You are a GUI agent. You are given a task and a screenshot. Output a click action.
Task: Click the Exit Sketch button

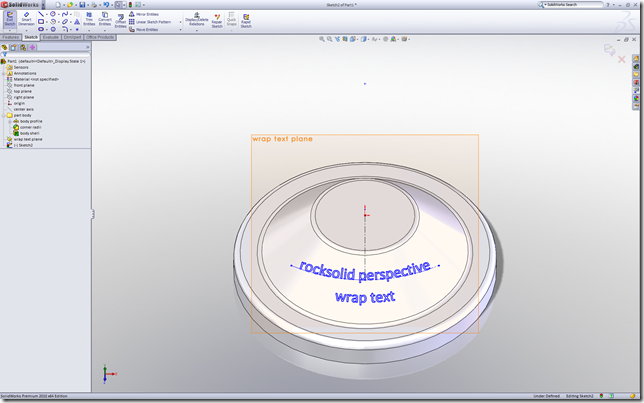click(x=9, y=19)
